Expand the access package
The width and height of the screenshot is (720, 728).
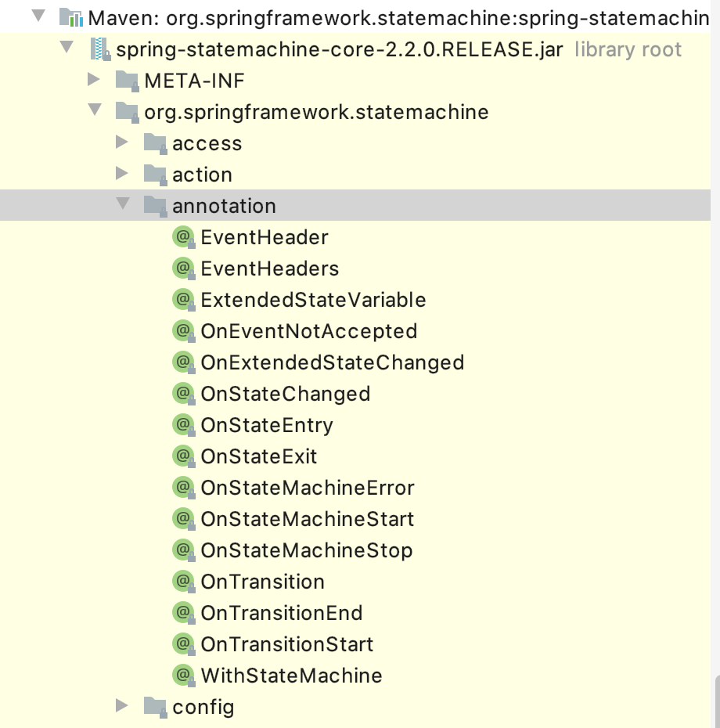point(122,142)
